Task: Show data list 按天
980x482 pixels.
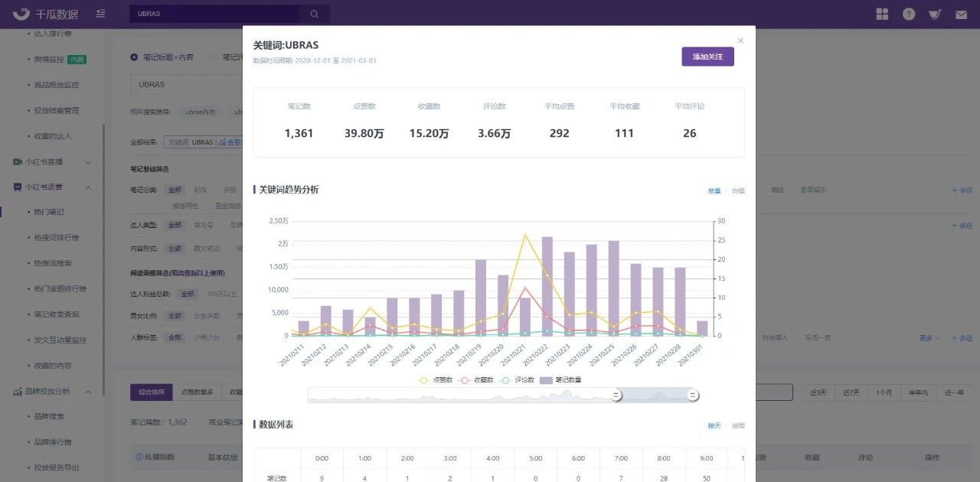Action: click(714, 425)
